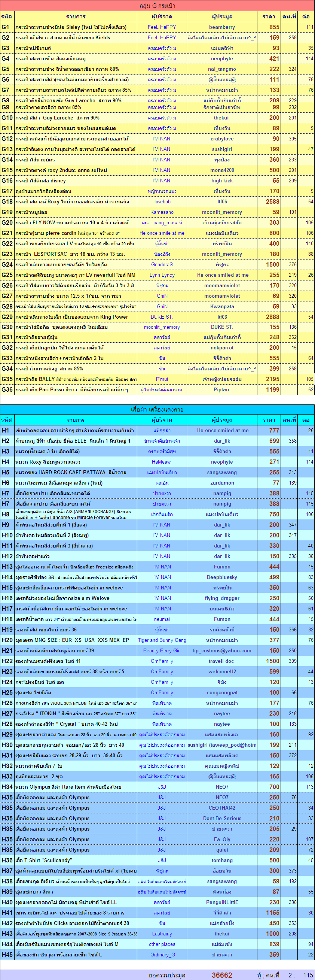The width and height of the screenshot is (315, 980).
Task: Select donor 'Lynn Lyncy'
Action: tap(162, 275)
